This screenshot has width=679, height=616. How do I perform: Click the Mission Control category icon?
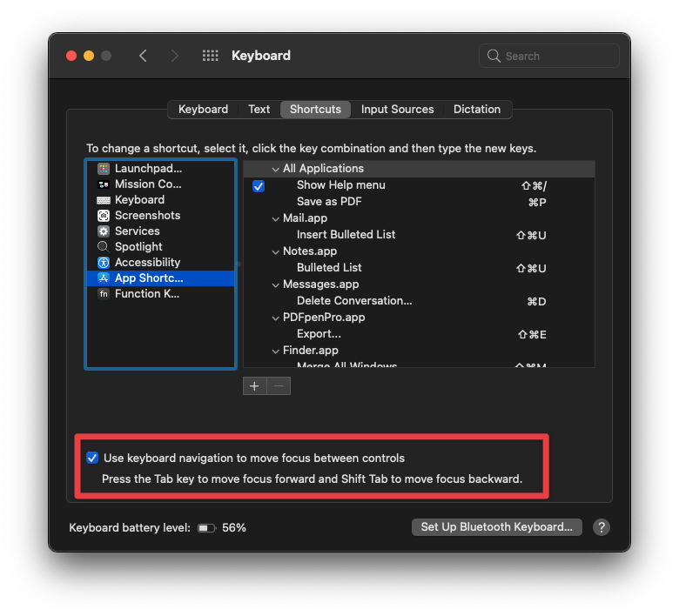click(104, 184)
